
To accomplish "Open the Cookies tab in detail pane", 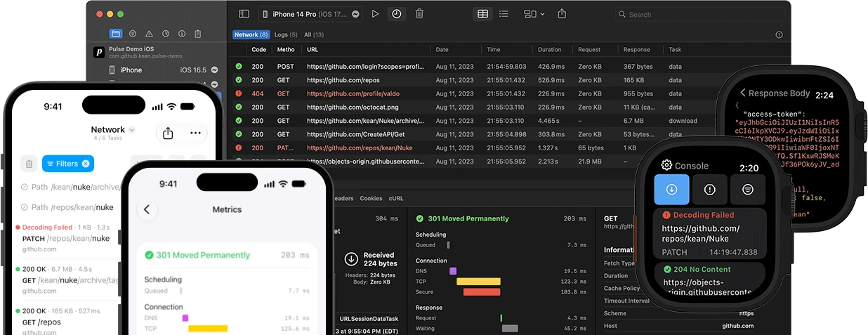I will coord(371,199).
